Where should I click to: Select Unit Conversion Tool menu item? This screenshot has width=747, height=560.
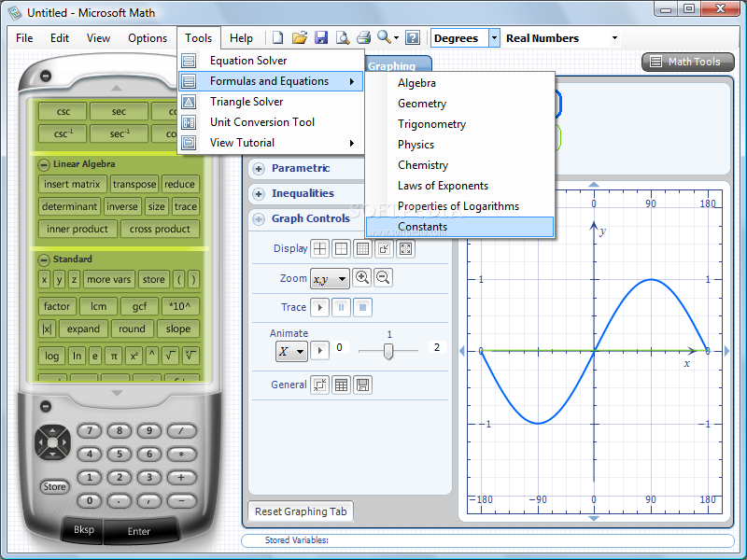point(271,122)
